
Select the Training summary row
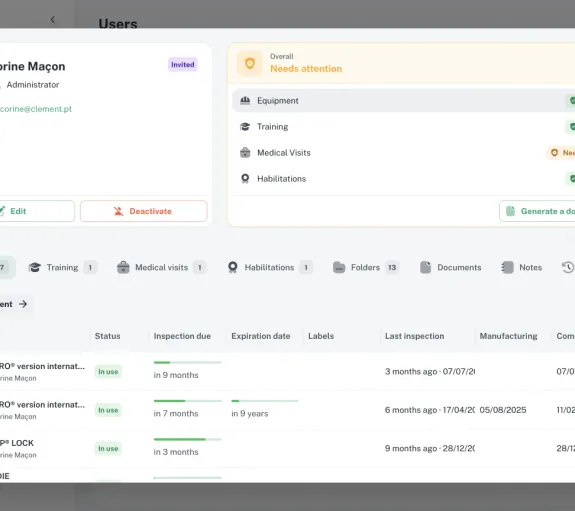click(x=403, y=127)
